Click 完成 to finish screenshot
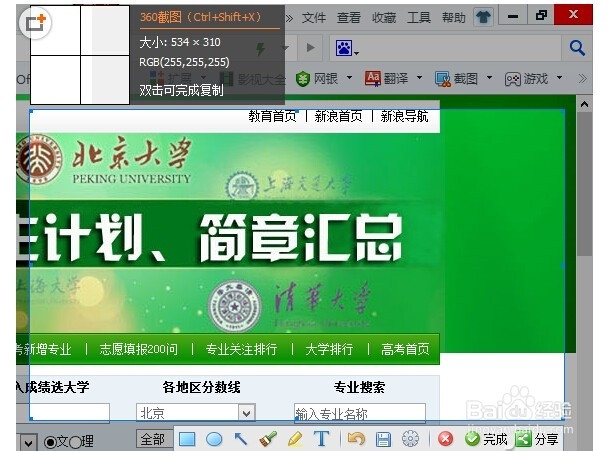Screen dimensions: 608x451 click(486, 439)
